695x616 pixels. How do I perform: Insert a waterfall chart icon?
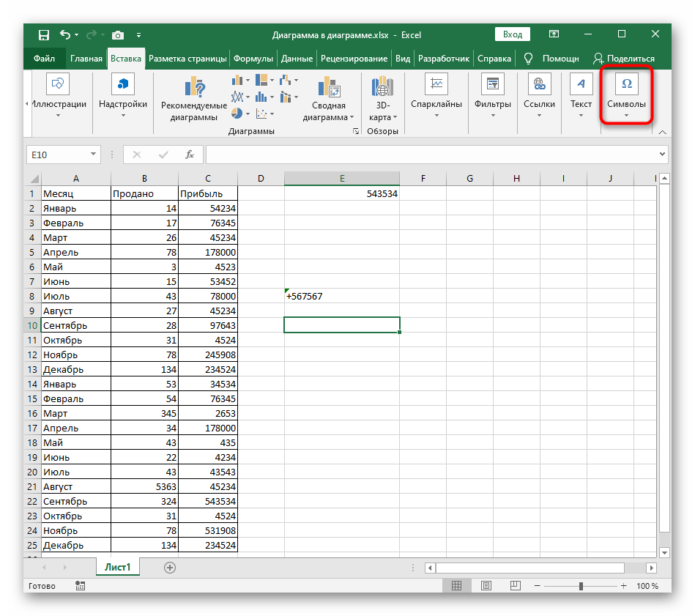pyautogui.click(x=286, y=81)
